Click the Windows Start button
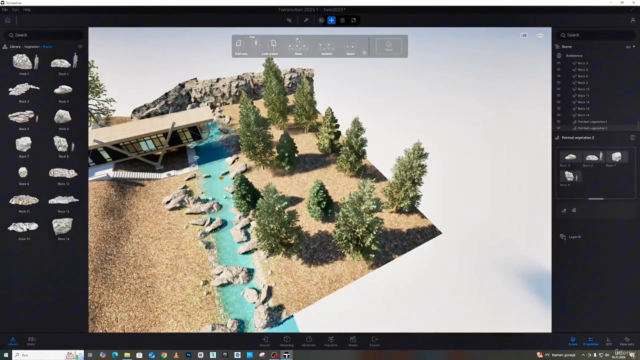This screenshot has width=640, height=360. click(6, 355)
